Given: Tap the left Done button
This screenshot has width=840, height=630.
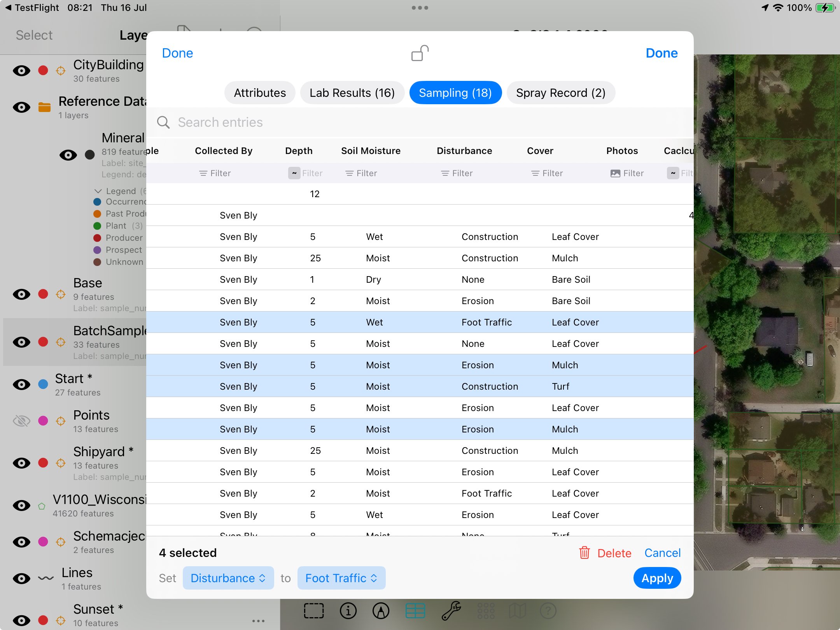Looking at the screenshot, I should point(177,53).
